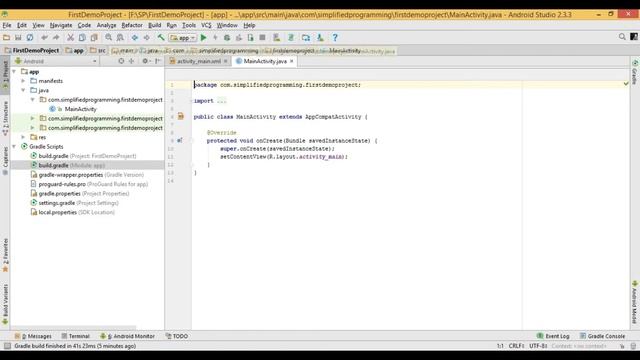Click project panel settings gear icon
This screenshot has height=360, width=640.
pyautogui.click(x=145, y=61)
